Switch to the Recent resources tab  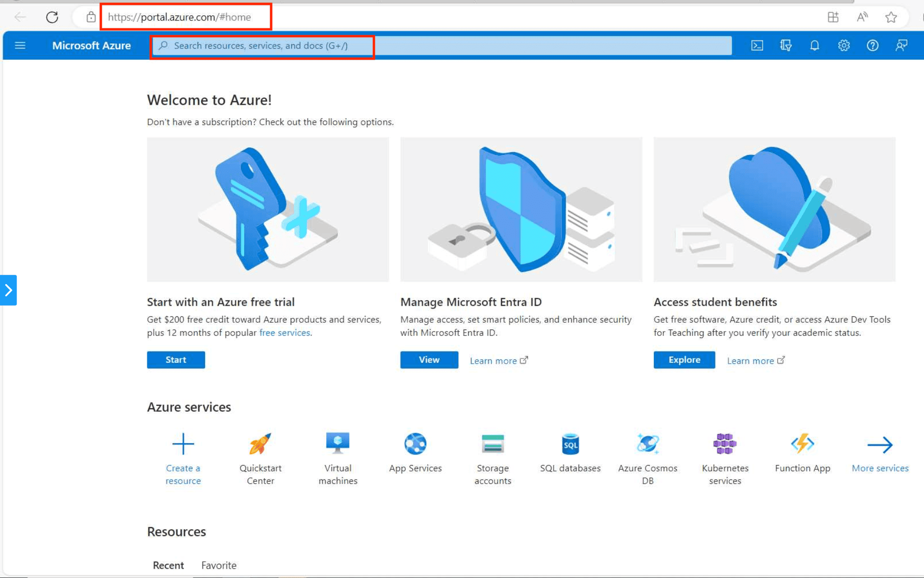(168, 565)
